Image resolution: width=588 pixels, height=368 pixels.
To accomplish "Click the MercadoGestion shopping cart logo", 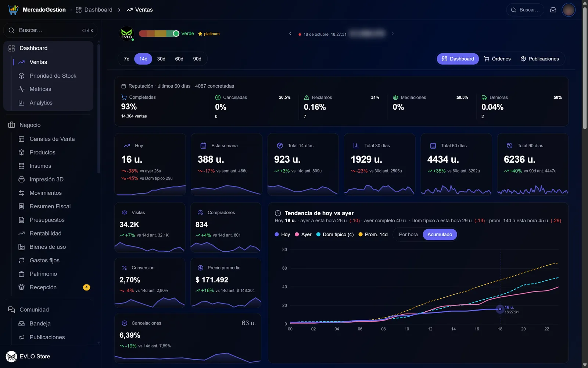I will 13,10.
